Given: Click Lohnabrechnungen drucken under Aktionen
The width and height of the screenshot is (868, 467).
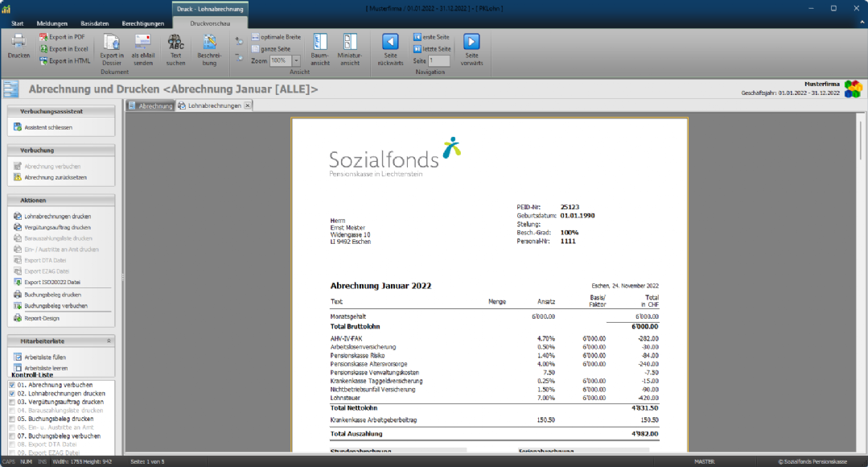Looking at the screenshot, I should pos(57,217).
